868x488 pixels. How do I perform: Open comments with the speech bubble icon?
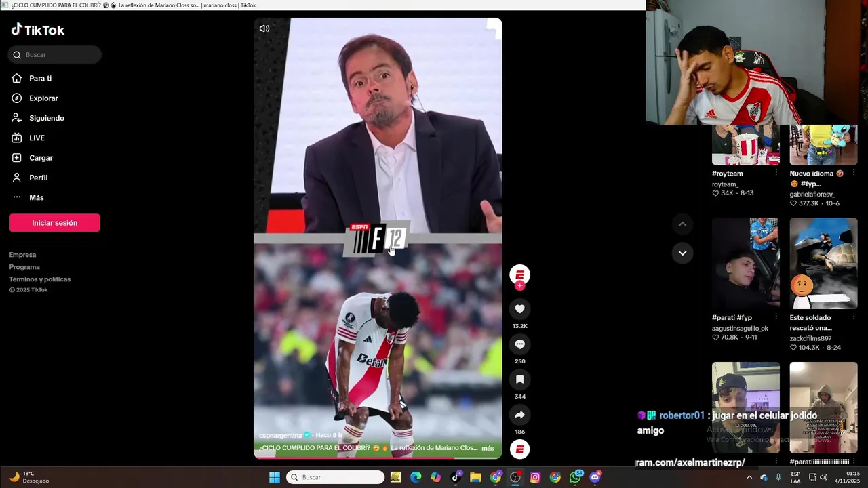[520, 344]
